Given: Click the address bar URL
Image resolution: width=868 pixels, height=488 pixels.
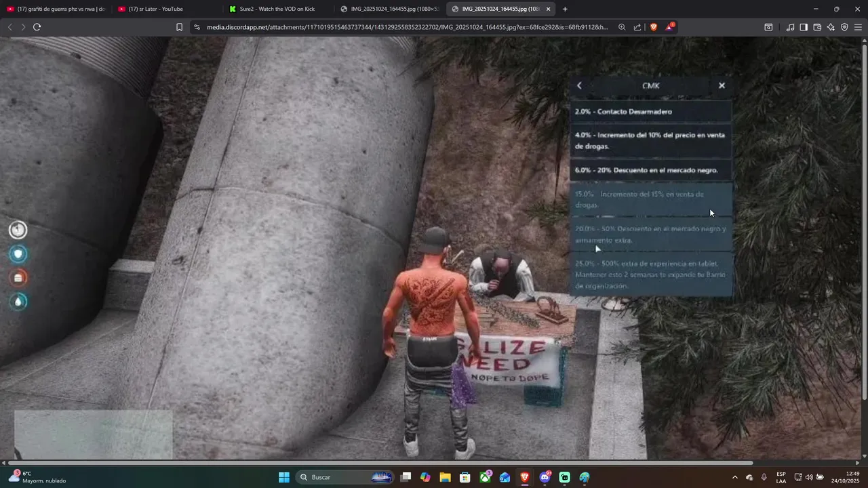Looking at the screenshot, I should [407, 27].
